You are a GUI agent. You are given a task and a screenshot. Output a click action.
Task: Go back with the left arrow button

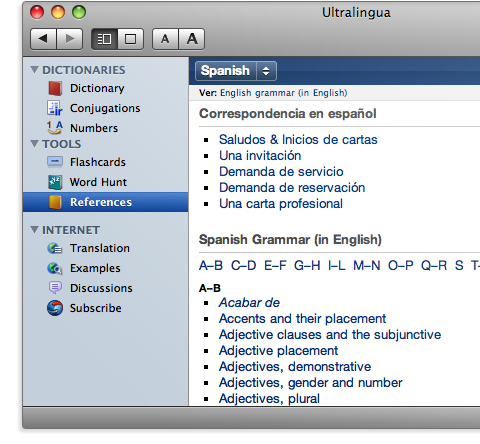point(43,39)
